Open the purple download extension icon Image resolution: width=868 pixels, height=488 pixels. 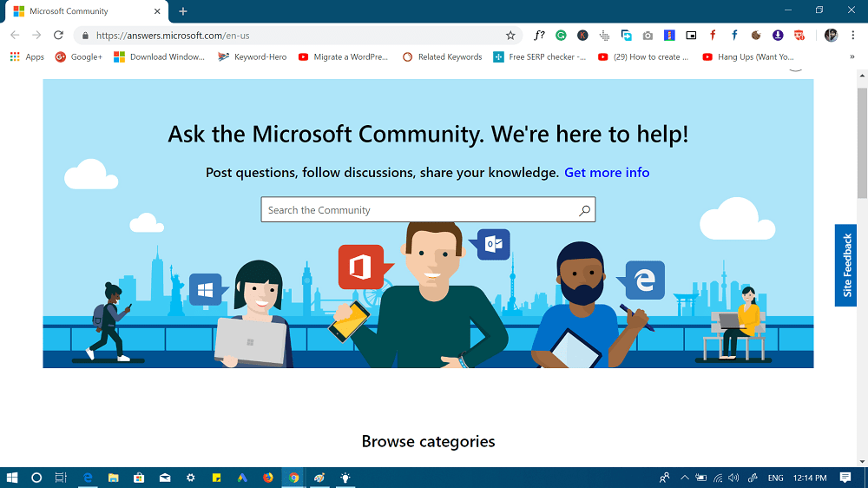[x=778, y=36]
